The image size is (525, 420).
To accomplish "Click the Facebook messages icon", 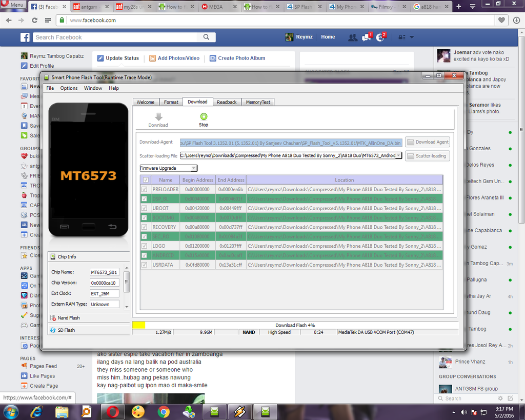I will pyautogui.click(x=366, y=37).
